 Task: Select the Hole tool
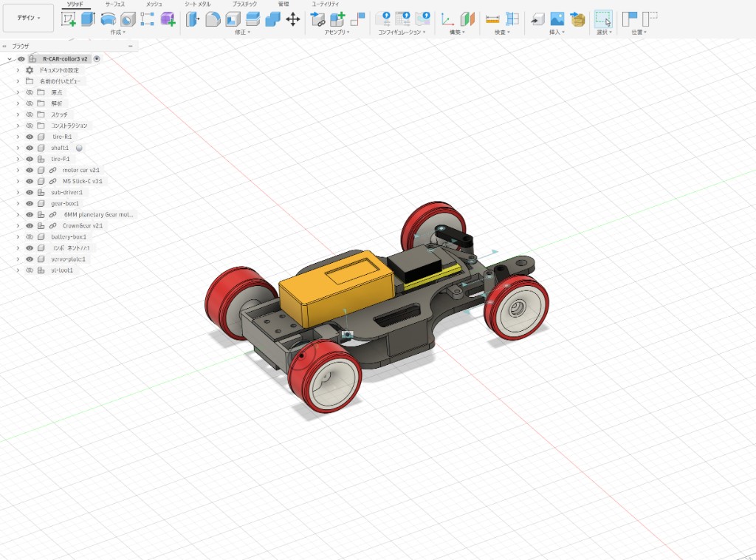(x=128, y=19)
